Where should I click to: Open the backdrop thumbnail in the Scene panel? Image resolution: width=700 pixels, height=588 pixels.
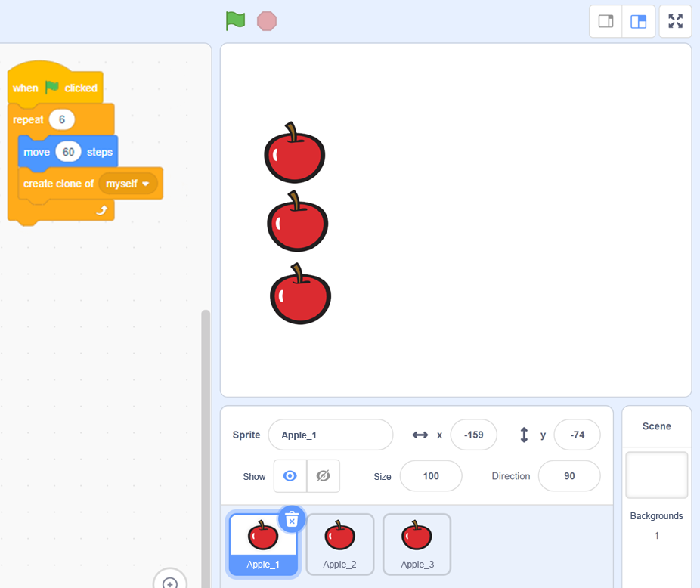click(655, 474)
